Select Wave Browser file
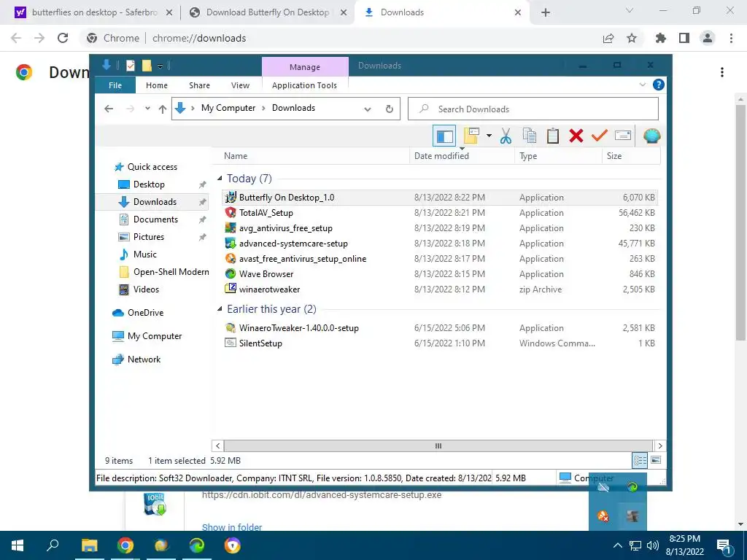This screenshot has width=747, height=560. coord(440,274)
